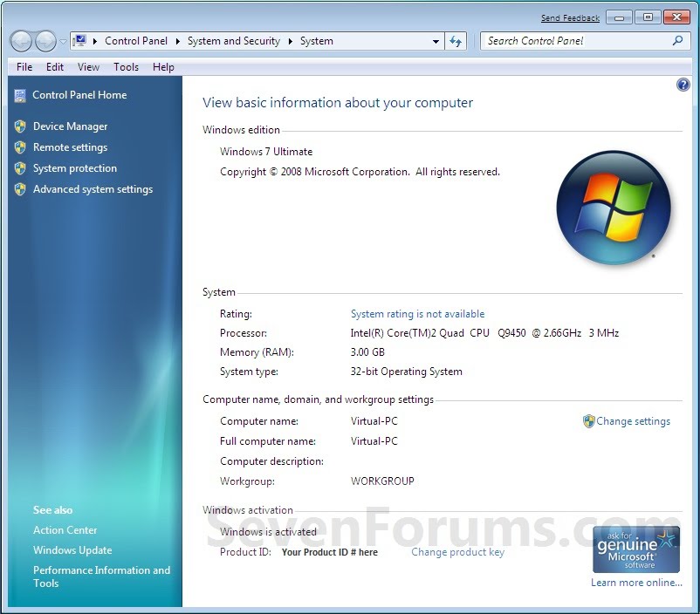Open the File menu

[24, 67]
